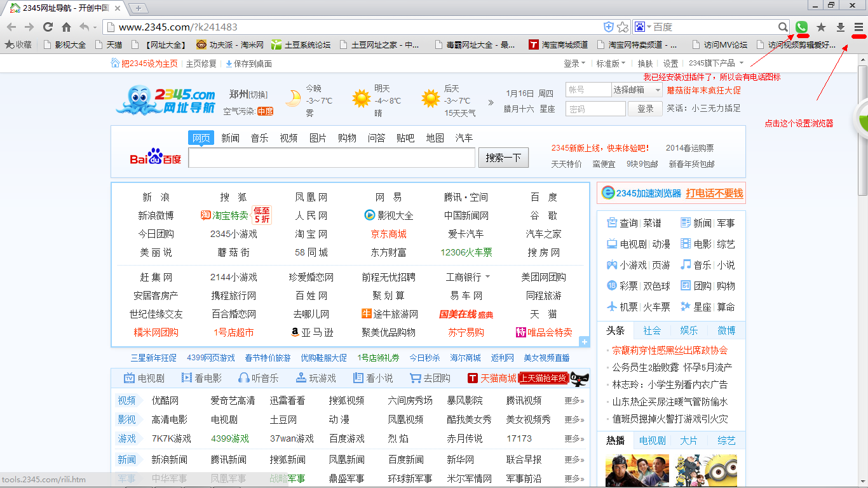
Task: Click the 查询 category icon
Action: (612, 223)
